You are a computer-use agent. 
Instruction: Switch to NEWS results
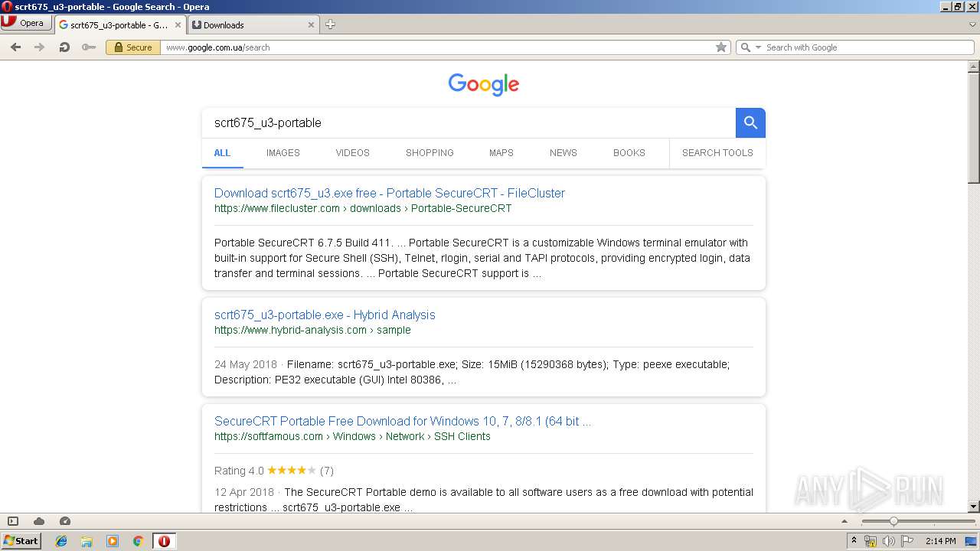563,153
